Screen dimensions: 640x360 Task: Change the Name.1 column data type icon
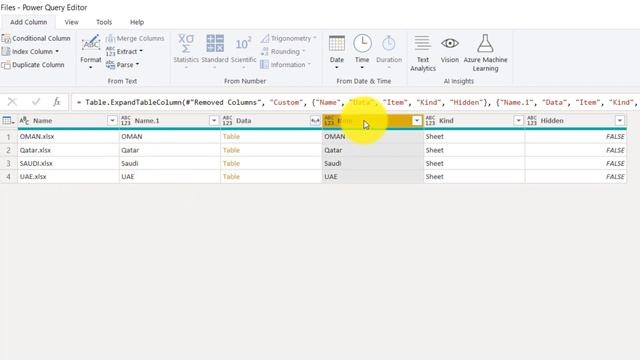[125, 120]
